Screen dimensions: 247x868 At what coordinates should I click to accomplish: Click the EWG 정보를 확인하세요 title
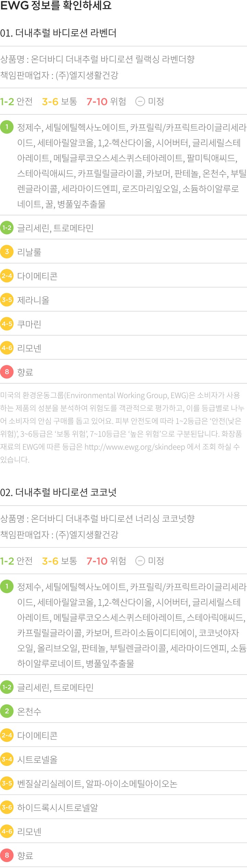pos(56,6)
